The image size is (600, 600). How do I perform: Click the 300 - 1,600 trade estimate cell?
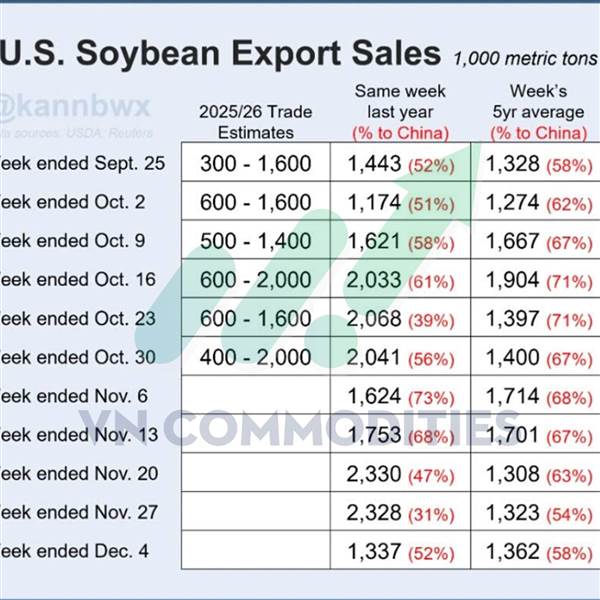pos(256,163)
